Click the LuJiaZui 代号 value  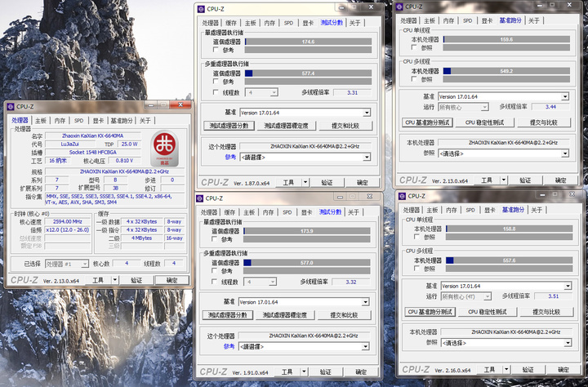tap(70, 144)
